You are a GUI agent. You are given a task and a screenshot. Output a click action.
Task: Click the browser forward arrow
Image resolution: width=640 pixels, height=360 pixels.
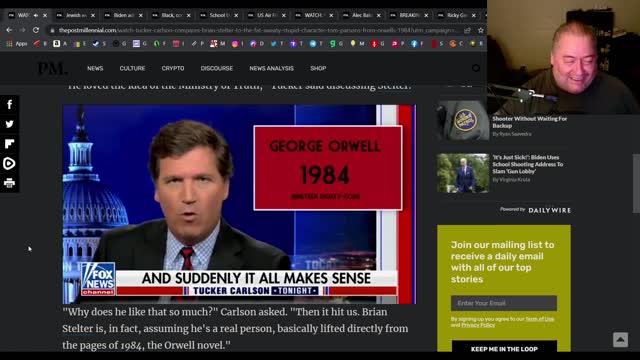[22, 30]
